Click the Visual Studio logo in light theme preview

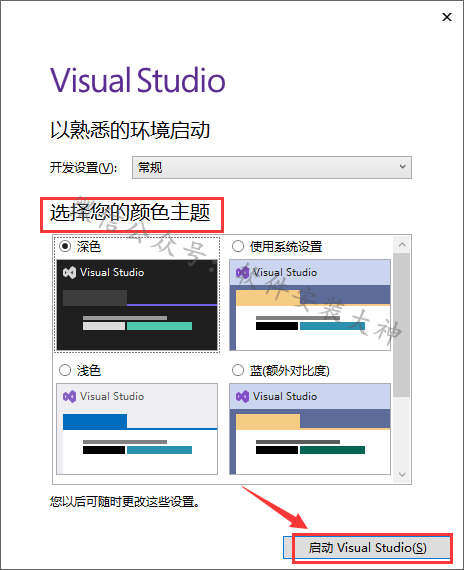pyautogui.click(x=69, y=396)
